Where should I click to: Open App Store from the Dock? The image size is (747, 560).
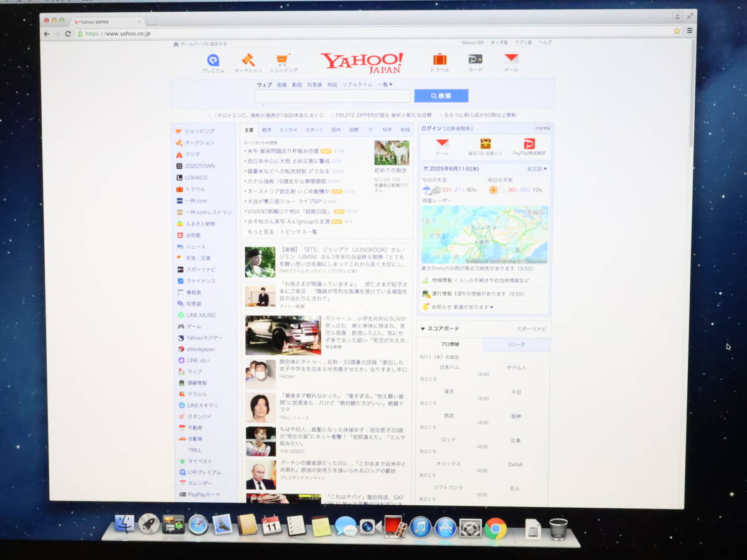tap(446, 528)
